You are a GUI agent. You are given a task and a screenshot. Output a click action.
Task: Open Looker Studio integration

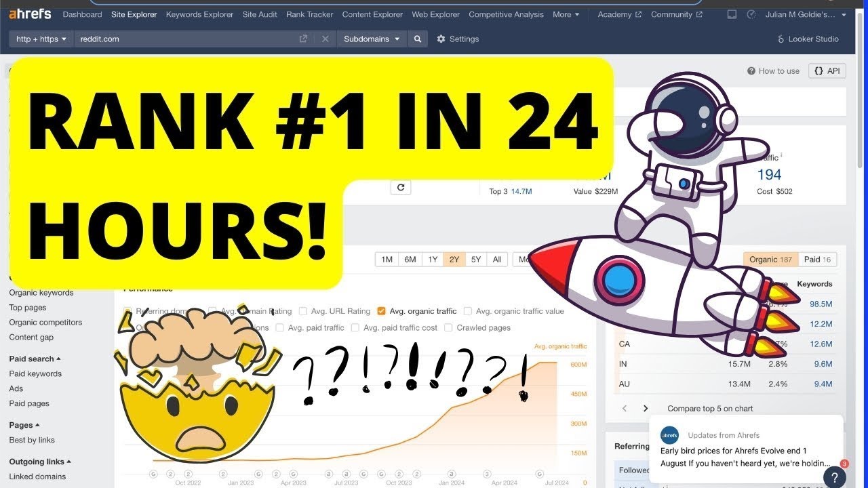(808, 39)
